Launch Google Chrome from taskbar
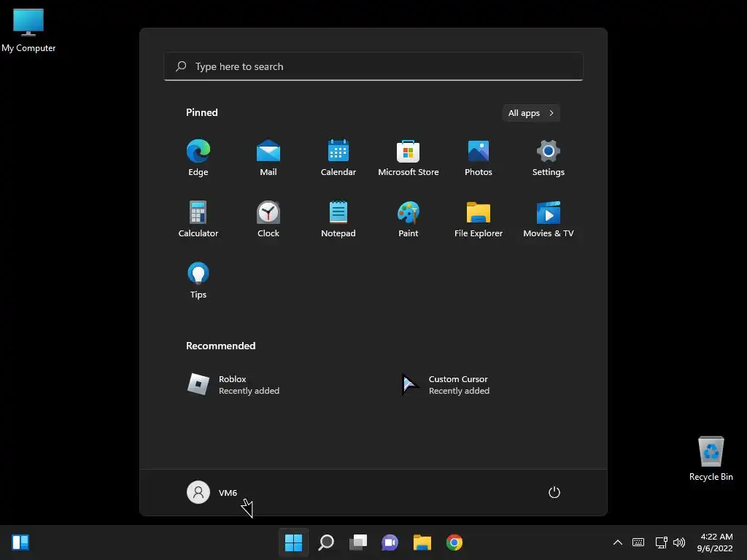Viewport: 747px width, 560px height. click(454, 542)
